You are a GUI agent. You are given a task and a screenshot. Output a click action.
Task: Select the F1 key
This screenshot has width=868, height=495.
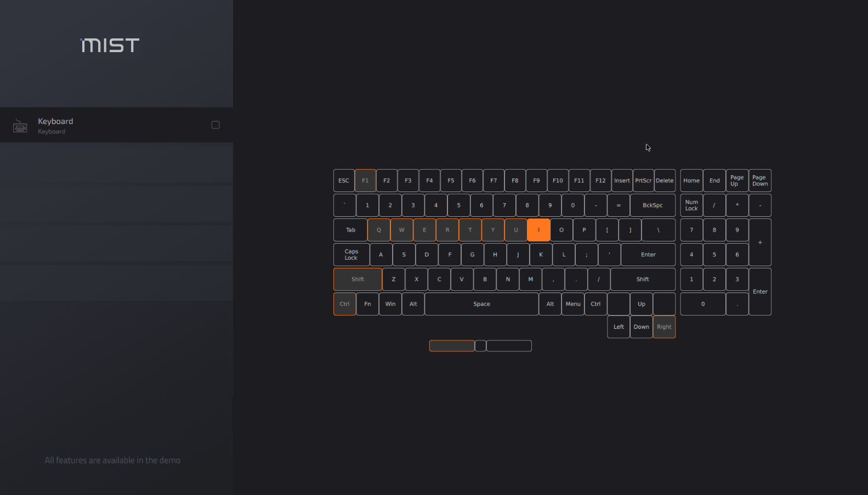pyautogui.click(x=365, y=181)
